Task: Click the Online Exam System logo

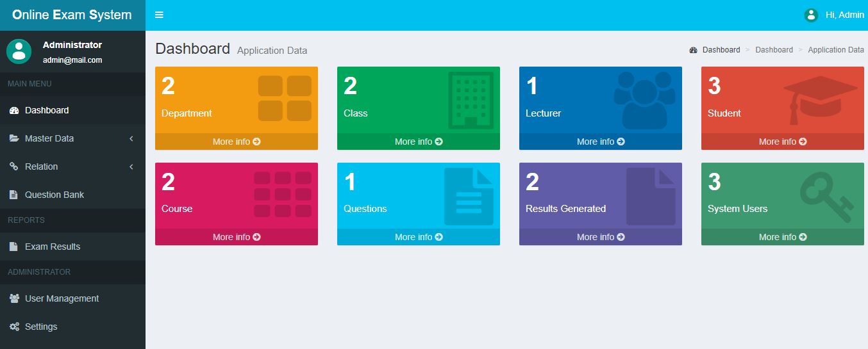Action: point(72,15)
